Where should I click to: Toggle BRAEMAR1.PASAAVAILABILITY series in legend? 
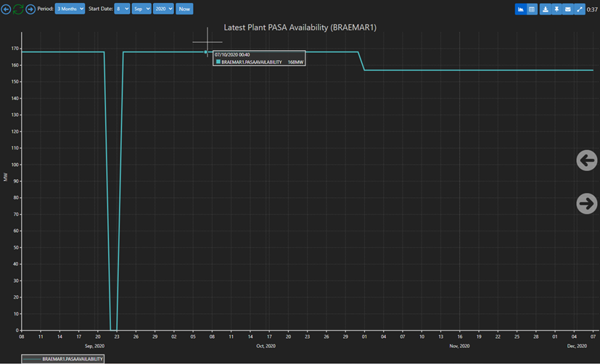pyautogui.click(x=63, y=359)
